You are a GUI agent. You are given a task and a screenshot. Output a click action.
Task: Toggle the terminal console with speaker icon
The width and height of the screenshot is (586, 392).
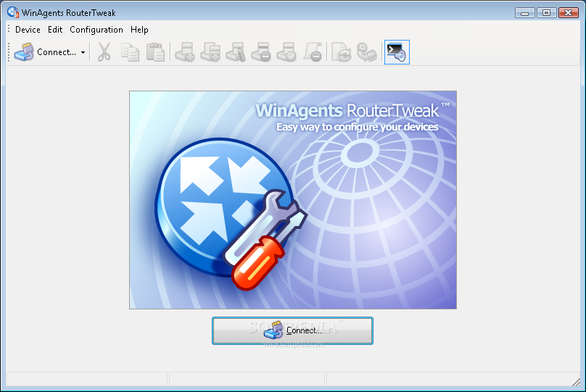(x=397, y=52)
